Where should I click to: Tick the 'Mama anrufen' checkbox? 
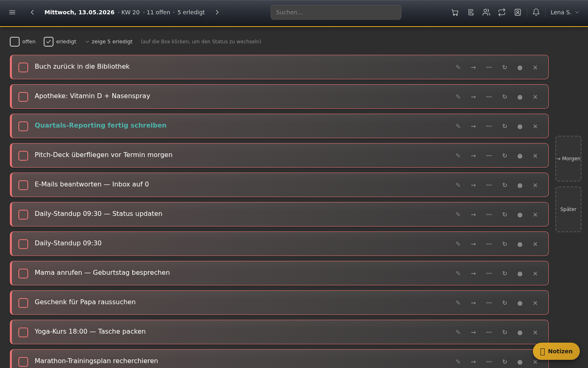[23, 274]
